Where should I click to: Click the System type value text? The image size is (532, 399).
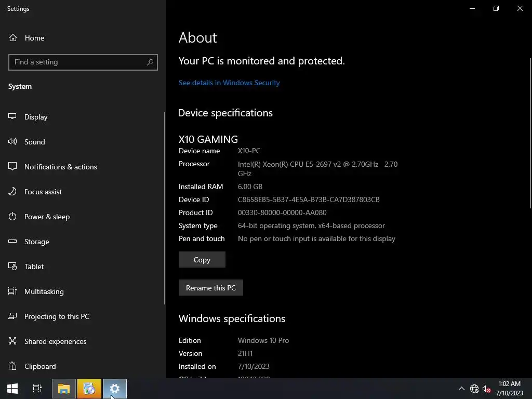point(311,225)
